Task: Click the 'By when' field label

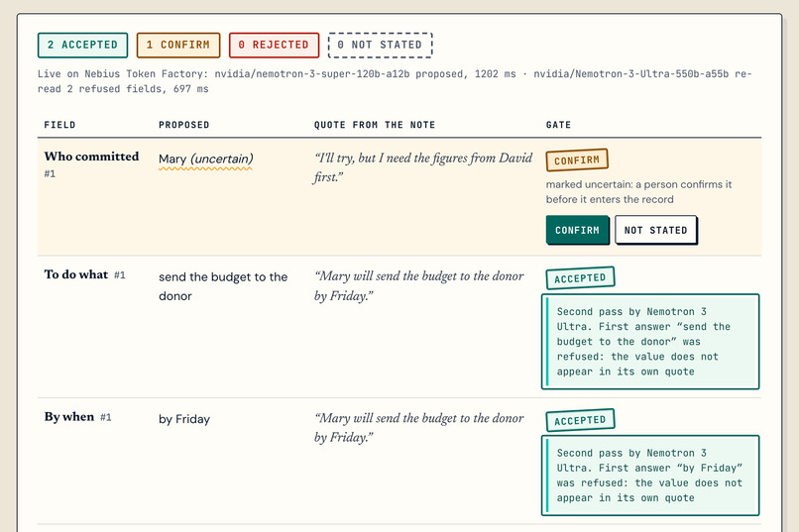Action: 69,416
